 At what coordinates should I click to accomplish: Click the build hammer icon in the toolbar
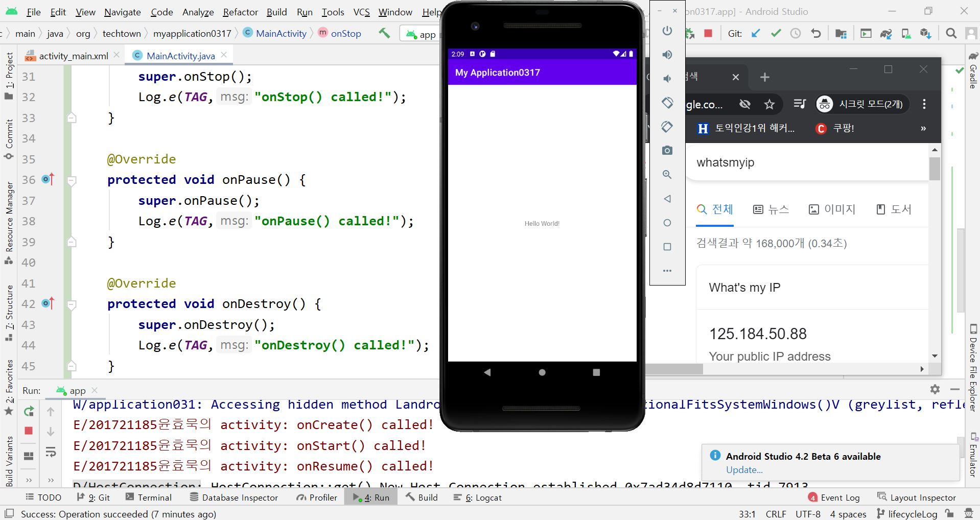point(384,33)
